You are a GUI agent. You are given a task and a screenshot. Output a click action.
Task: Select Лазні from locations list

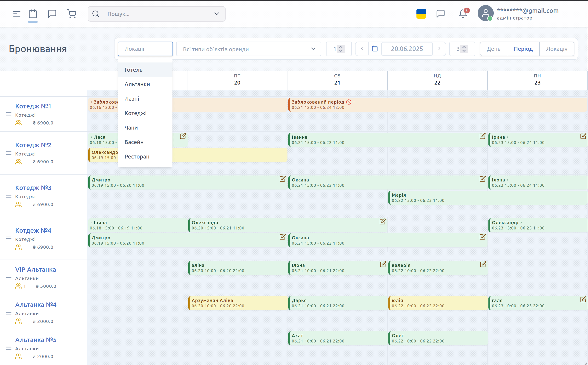(x=145, y=99)
